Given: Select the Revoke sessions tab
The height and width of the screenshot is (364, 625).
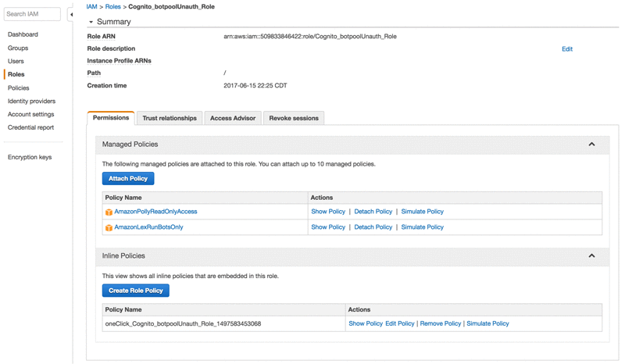Looking at the screenshot, I should click(294, 118).
